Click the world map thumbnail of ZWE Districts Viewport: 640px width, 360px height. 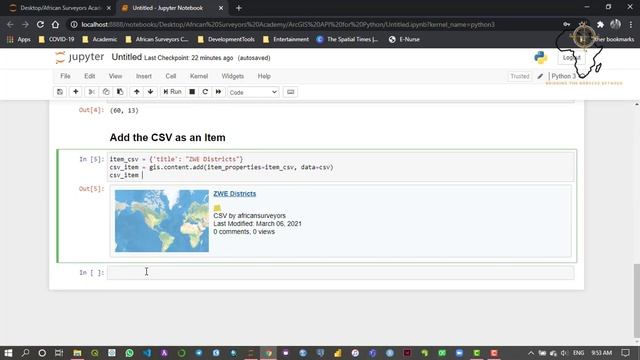[162, 221]
